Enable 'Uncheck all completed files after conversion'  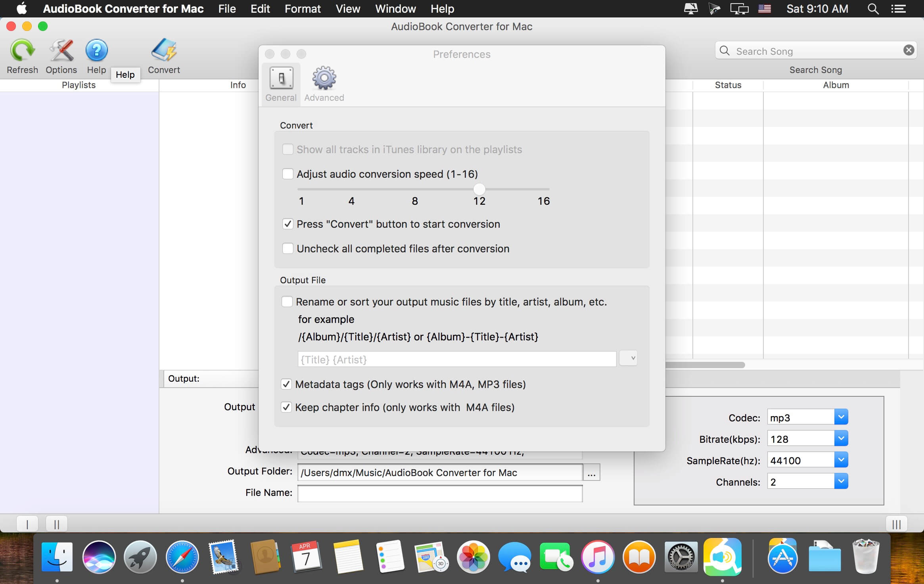pyautogui.click(x=288, y=248)
